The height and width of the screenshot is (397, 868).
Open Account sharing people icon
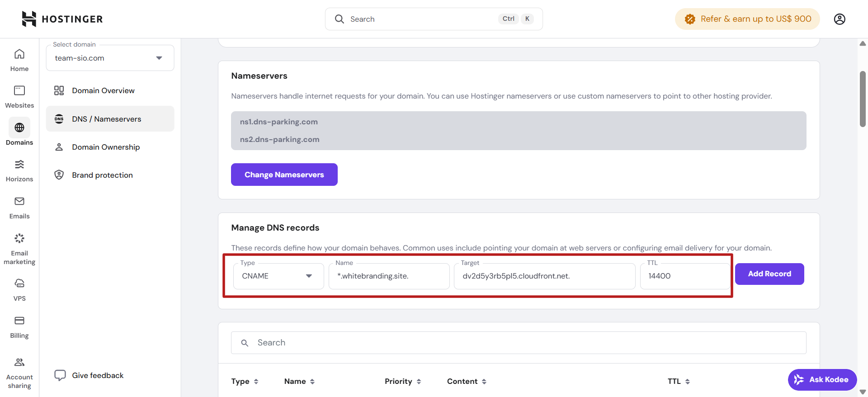(x=19, y=362)
